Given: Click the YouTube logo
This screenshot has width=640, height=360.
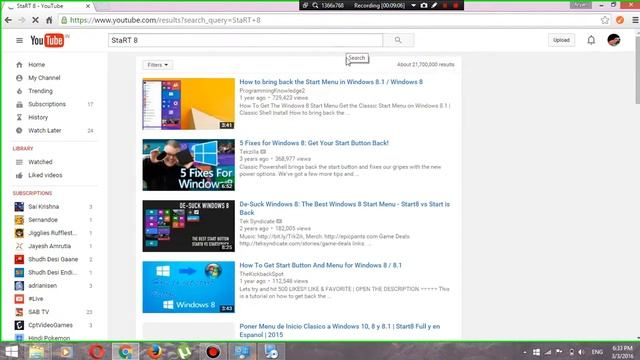Looking at the screenshot, I should click(47, 40).
